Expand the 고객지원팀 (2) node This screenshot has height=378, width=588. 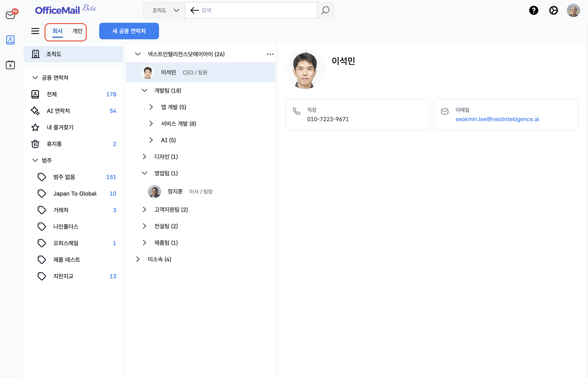tap(145, 210)
